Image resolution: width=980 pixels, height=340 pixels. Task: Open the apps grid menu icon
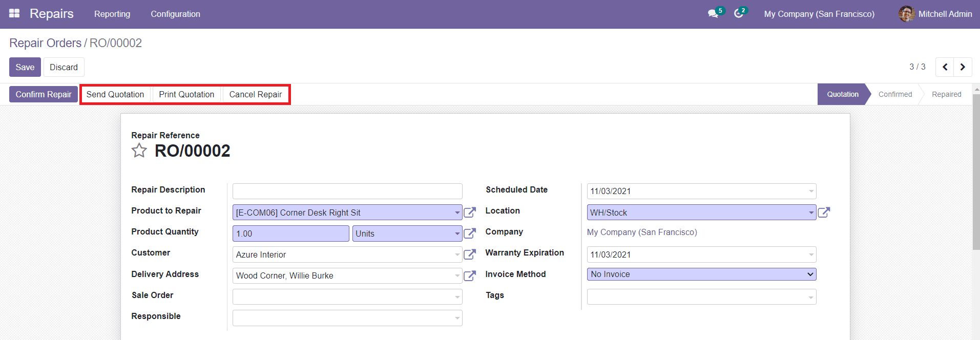(x=14, y=14)
